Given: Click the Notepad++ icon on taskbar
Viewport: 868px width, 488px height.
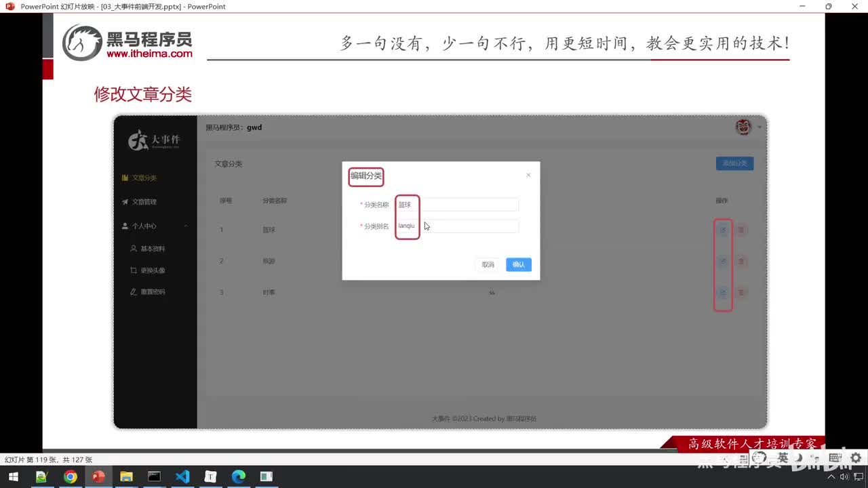Looking at the screenshot, I should pos(42,476).
